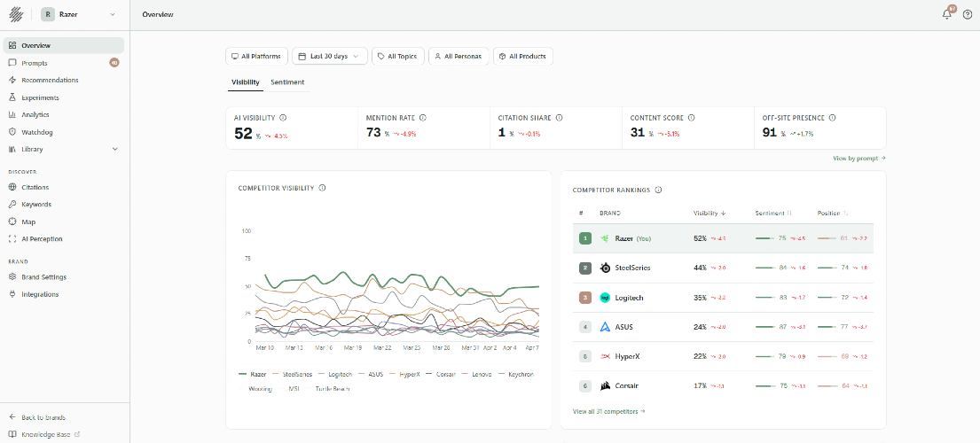Image resolution: width=980 pixels, height=443 pixels.
Task: Open the Last 30 days date dropdown
Action: click(x=329, y=56)
